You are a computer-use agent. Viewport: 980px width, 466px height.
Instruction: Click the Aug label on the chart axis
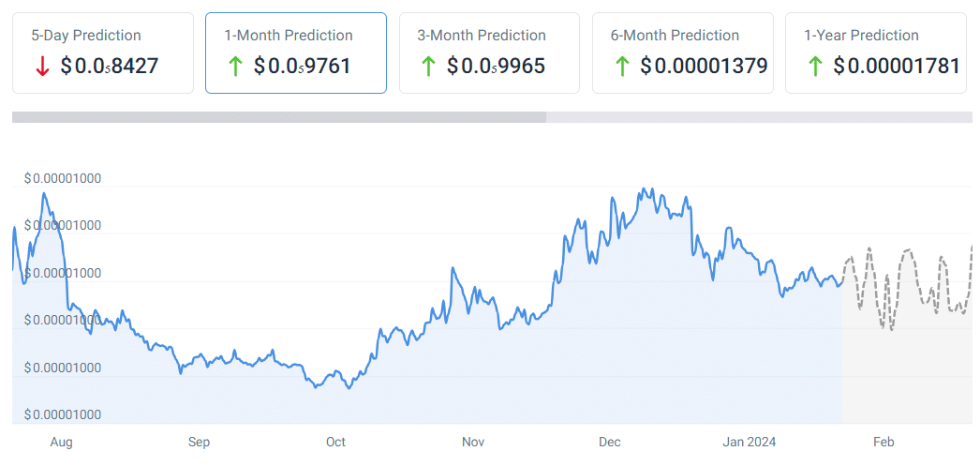[x=61, y=442]
